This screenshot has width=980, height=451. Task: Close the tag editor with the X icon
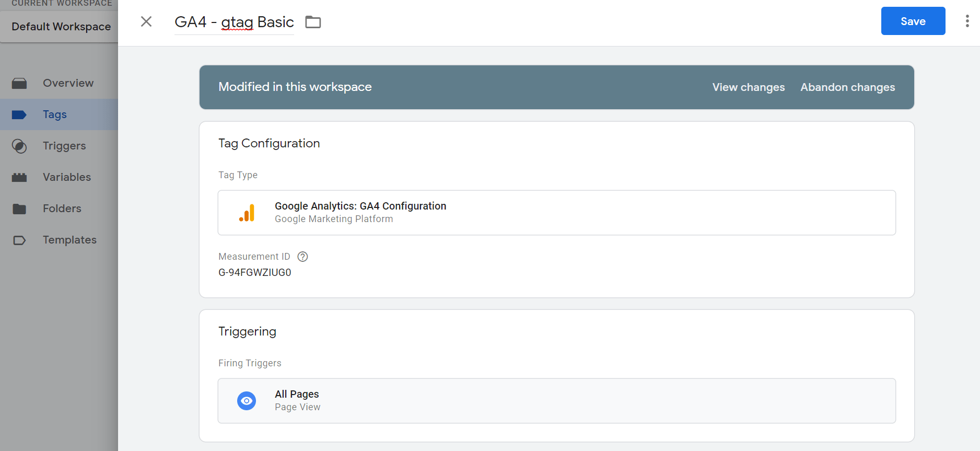tap(146, 21)
